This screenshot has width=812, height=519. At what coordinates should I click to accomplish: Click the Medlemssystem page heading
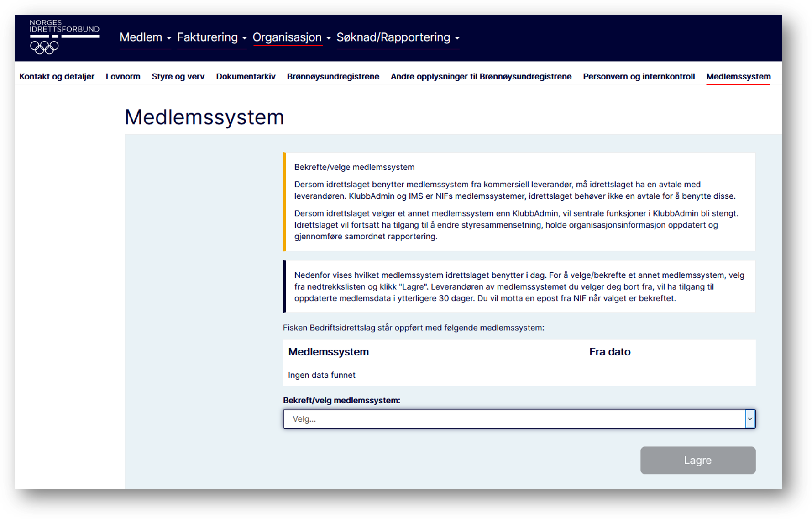click(x=204, y=117)
